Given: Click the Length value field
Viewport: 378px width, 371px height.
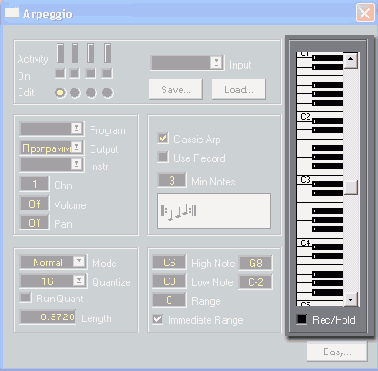Looking at the screenshot, I should (47, 317).
